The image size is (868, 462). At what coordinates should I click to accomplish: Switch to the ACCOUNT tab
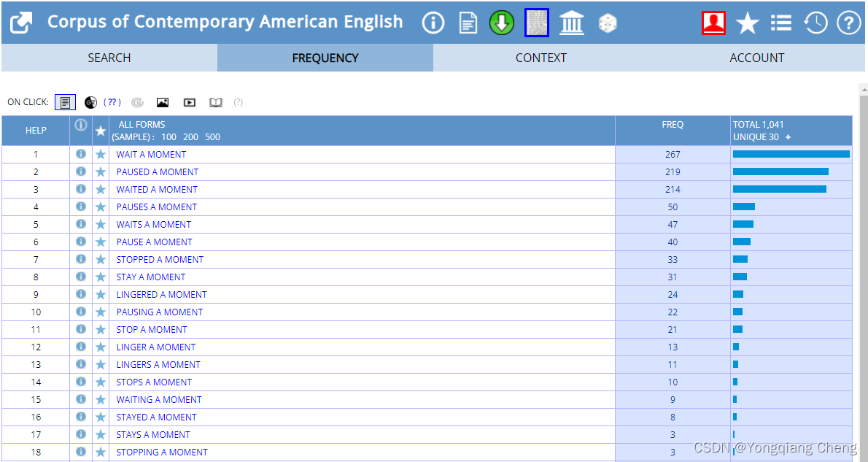[x=756, y=58]
